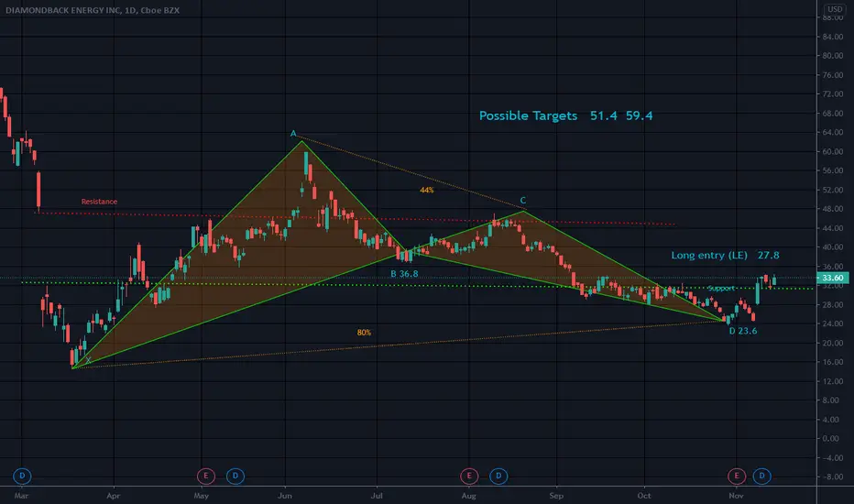Select the pattern point C label
The height and width of the screenshot is (504, 854).
(523, 201)
